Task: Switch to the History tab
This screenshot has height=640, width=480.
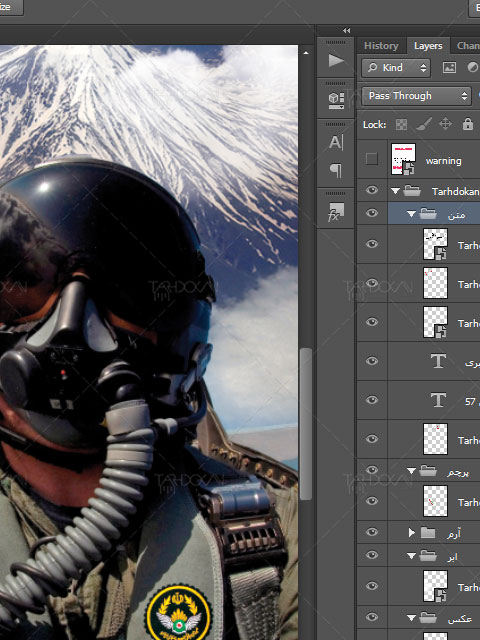Action: tap(381, 46)
